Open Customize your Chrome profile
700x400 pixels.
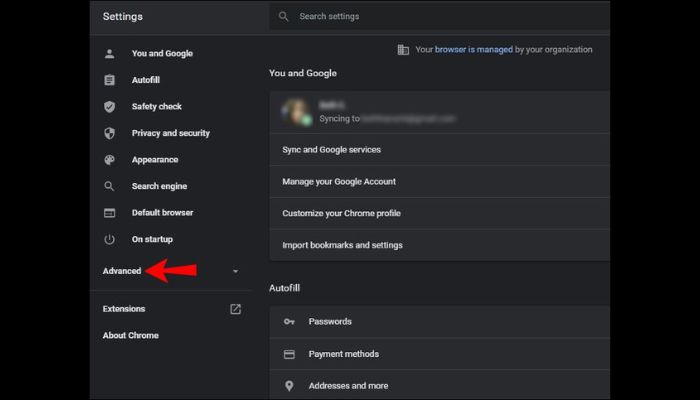(440, 213)
